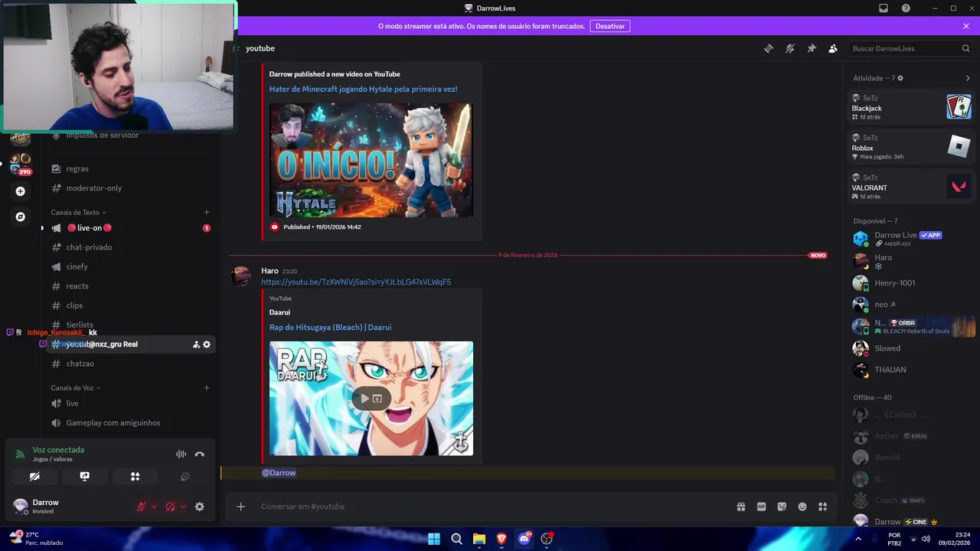Image resolution: width=980 pixels, height=551 pixels.
Task: Play the Rap do Hitsugaya embedded video
Action: coord(365,398)
